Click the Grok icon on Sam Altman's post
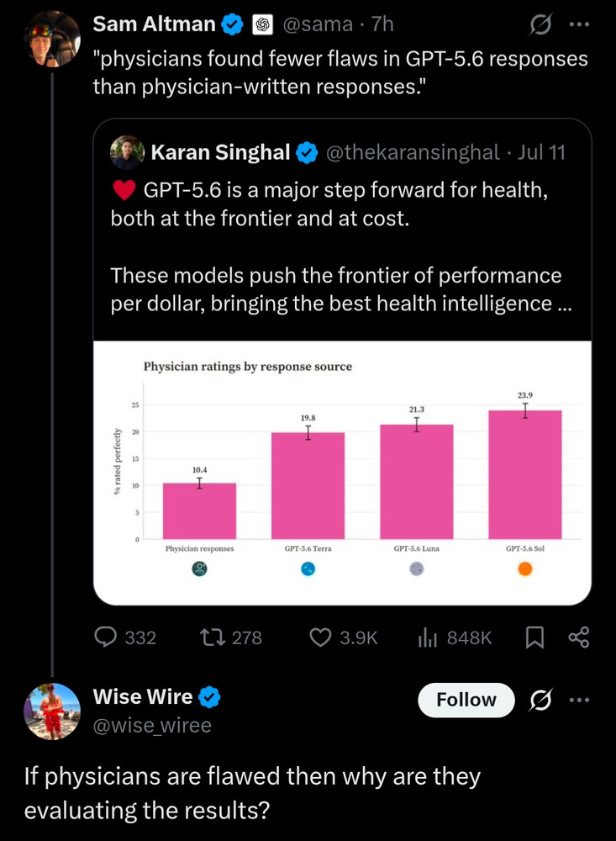The image size is (616, 841). [540, 24]
